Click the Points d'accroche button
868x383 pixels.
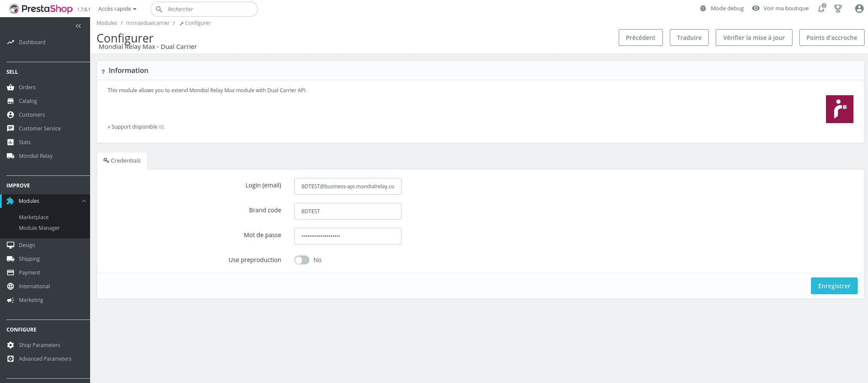click(x=831, y=38)
